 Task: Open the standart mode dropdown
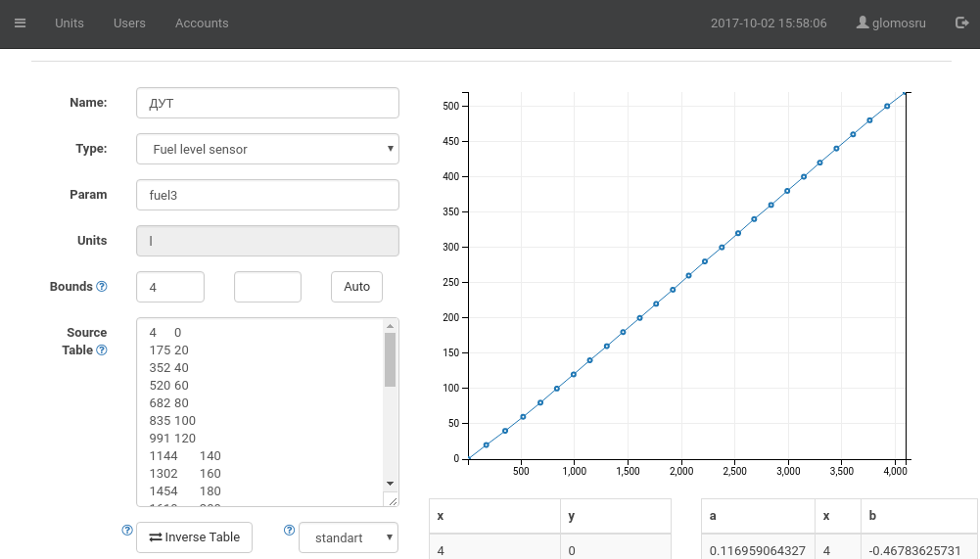pyautogui.click(x=348, y=537)
